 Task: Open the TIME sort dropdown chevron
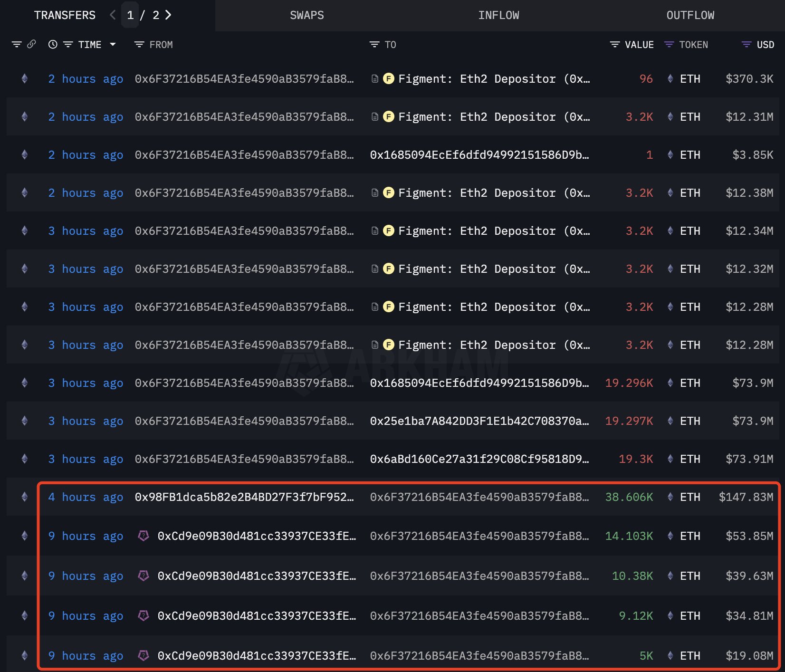tap(113, 44)
